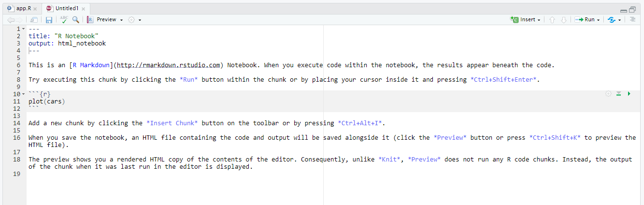Open chunk options gear in code chunk

pos(608,94)
